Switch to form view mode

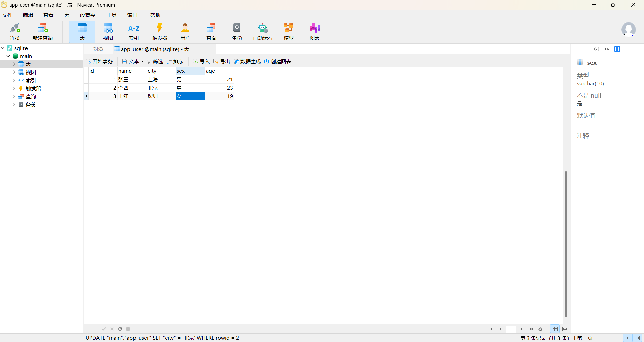tap(565, 329)
